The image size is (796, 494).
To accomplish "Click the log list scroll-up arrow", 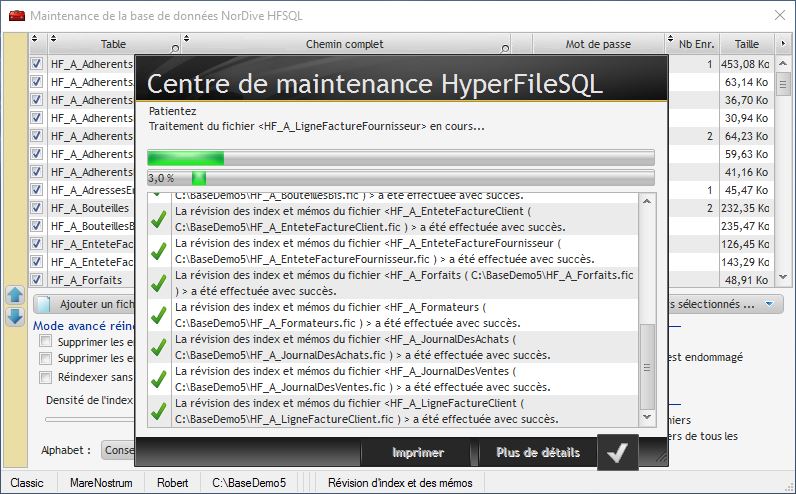I will pos(647,202).
